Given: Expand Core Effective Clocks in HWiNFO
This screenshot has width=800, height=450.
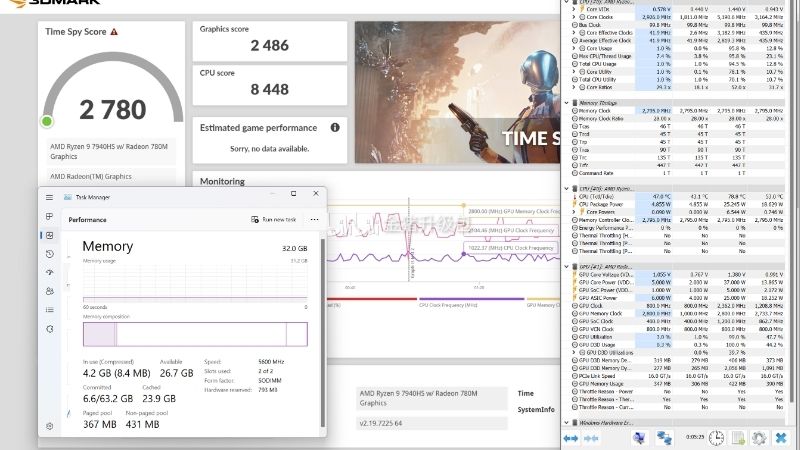Looking at the screenshot, I should point(574,33).
